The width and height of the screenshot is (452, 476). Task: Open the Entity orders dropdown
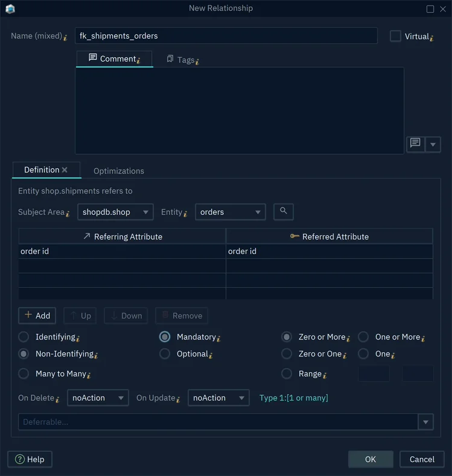tap(231, 212)
